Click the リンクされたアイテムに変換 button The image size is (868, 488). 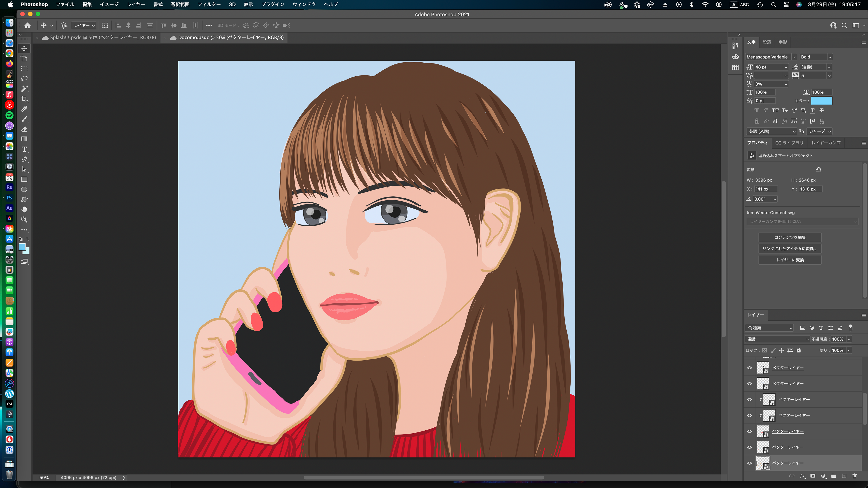point(790,249)
